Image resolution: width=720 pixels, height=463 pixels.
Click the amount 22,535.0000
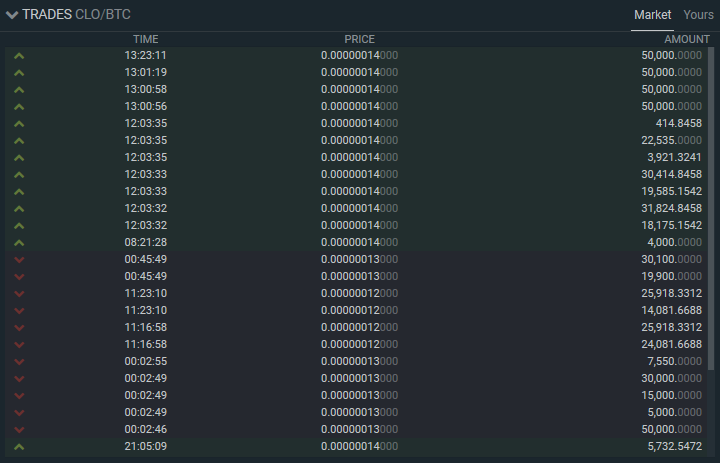671,140
